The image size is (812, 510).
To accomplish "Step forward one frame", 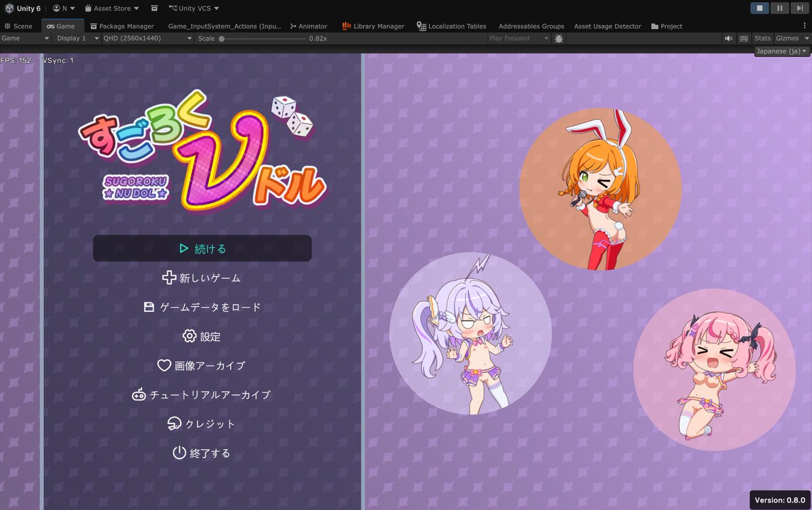I will [x=799, y=8].
